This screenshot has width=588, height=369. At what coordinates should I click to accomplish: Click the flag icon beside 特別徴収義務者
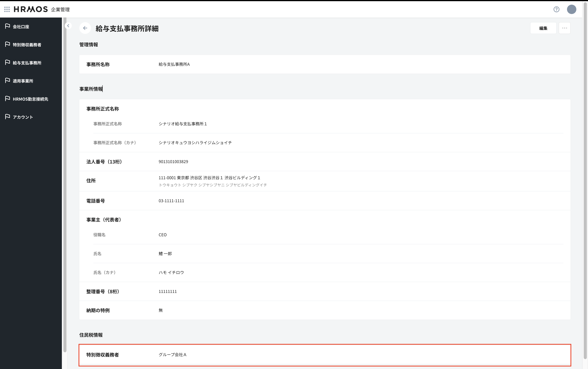(x=8, y=44)
